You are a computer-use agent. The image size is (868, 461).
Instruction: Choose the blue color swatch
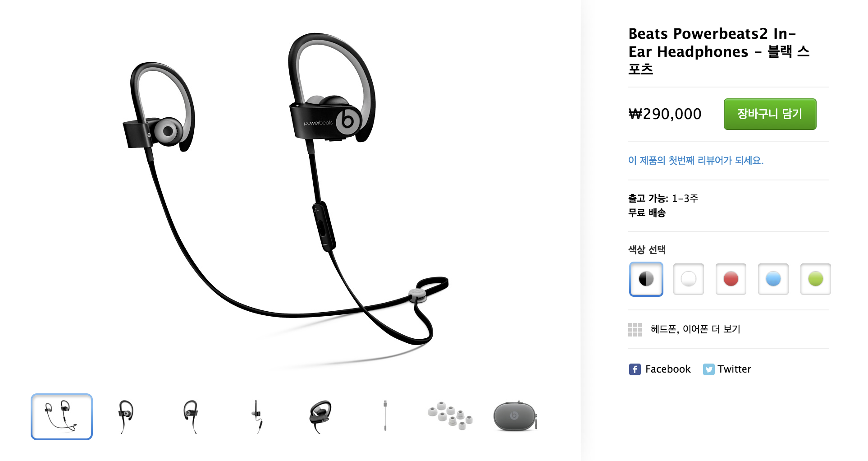coord(773,279)
